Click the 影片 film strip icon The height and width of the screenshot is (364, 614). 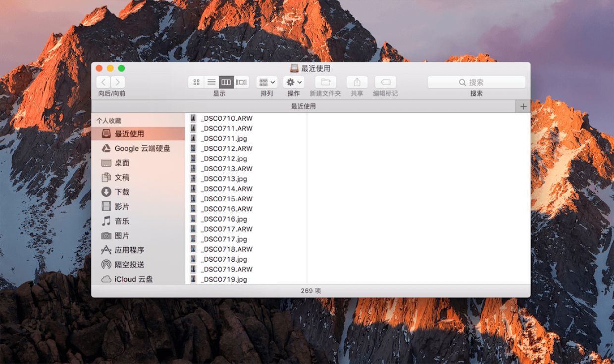point(106,206)
